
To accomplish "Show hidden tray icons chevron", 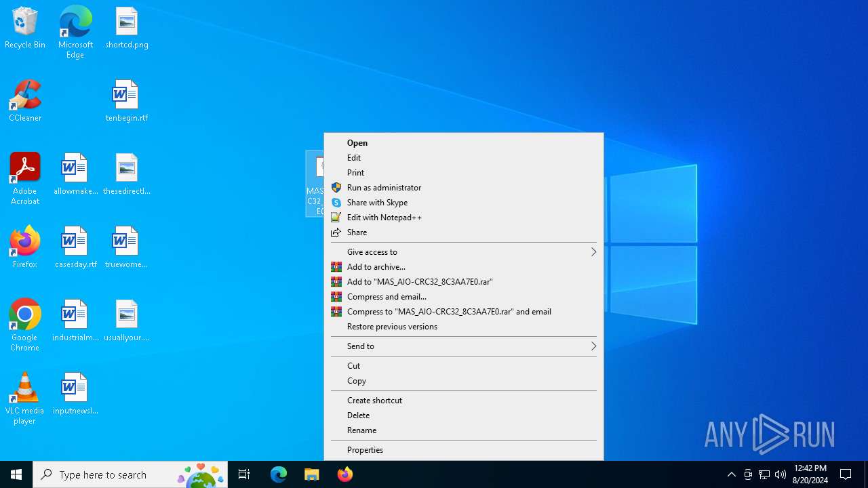I will click(x=731, y=474).
